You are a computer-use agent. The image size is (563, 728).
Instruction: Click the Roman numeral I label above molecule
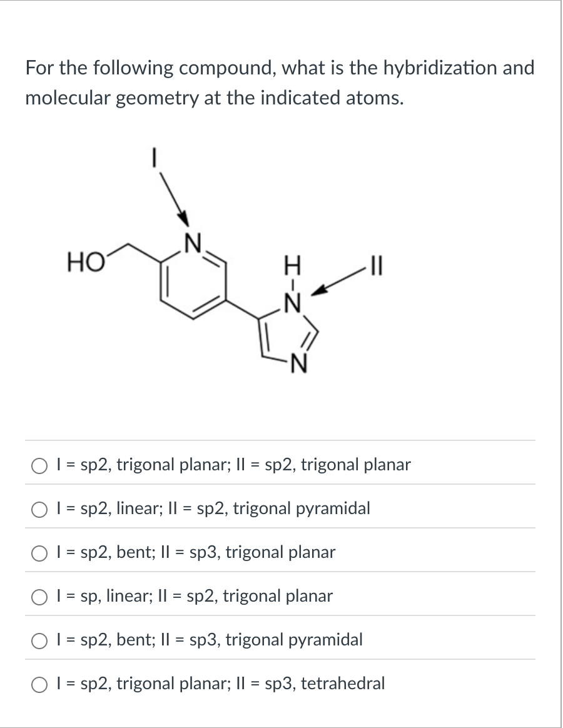point(155,156)
